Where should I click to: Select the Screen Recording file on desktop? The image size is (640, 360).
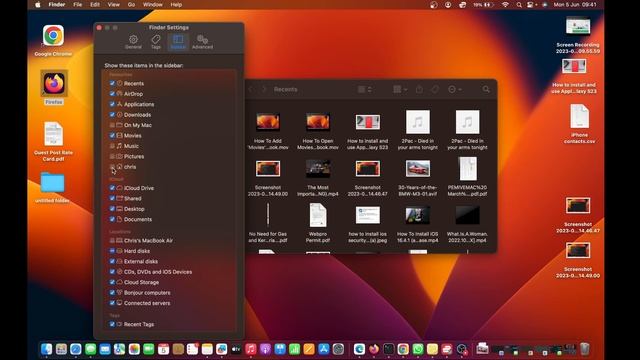click(x=578, y=35)
